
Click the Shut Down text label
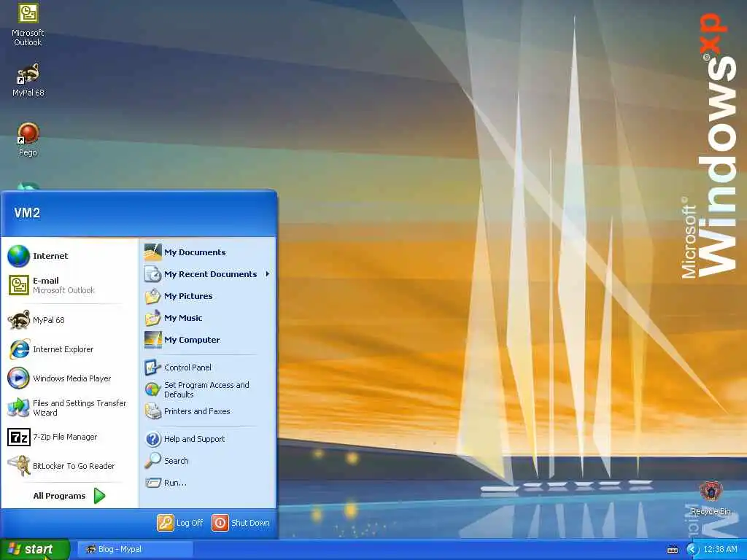(x=251, y=523)
